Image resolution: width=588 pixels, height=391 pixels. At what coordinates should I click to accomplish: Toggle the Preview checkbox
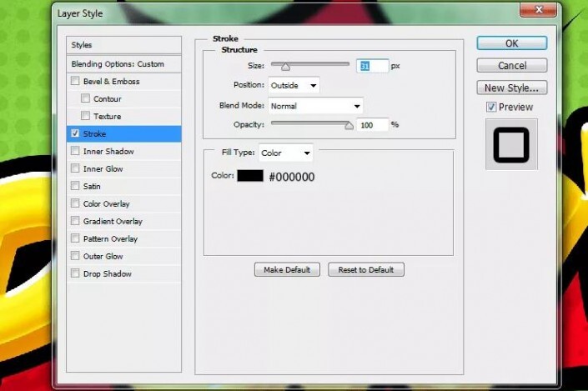point(491,107)
